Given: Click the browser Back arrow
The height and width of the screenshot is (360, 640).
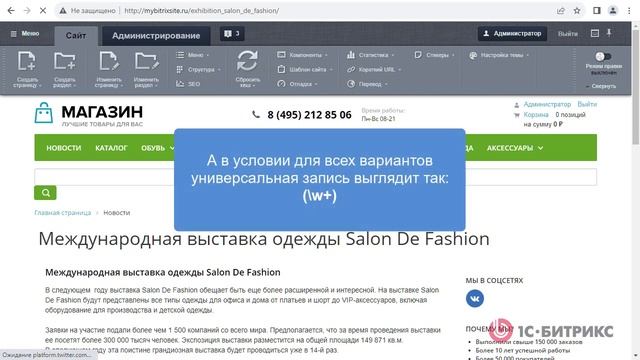Looking at the screenshot, I should pyautogui.click(x=11, y=11).
